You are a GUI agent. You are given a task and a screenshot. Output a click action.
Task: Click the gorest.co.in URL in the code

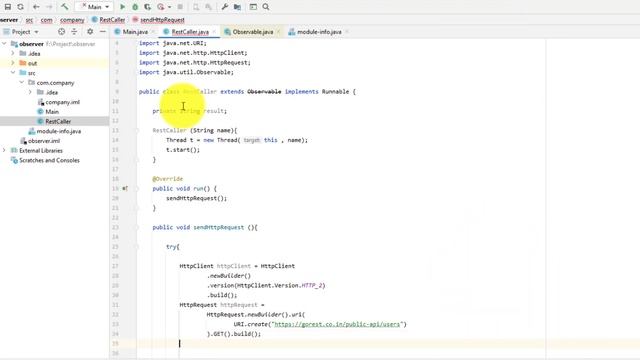click(337, 324)
